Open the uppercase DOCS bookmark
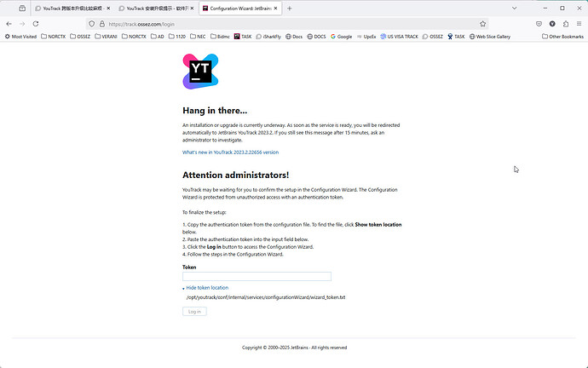The image size is (588, 368). point(316,37)
